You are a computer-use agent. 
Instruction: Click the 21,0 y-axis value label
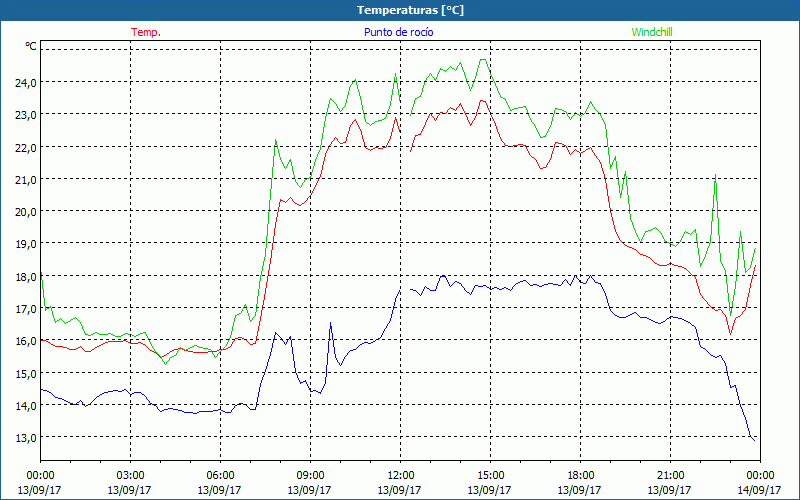(x=24, y=179)
